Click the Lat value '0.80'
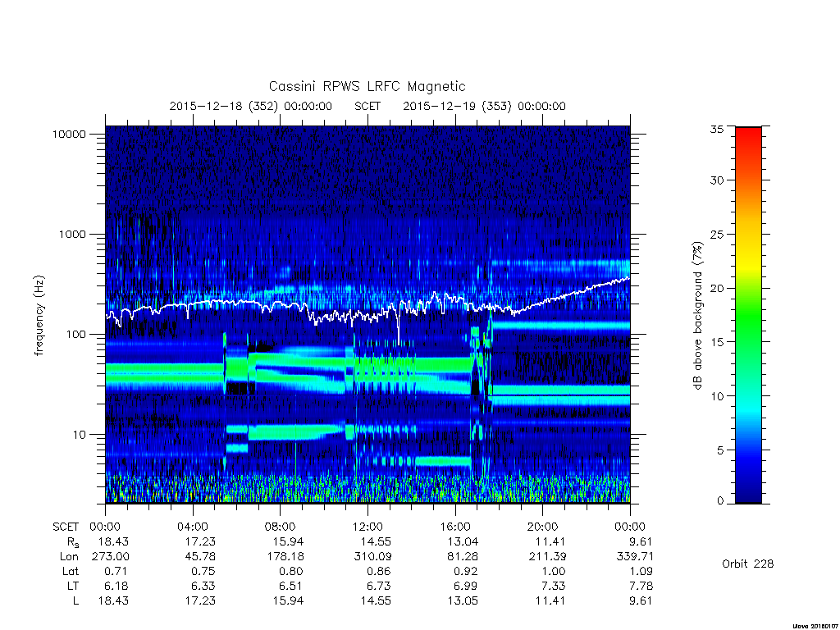This screenshot has width=840, height=630. (x=291, y=572)
